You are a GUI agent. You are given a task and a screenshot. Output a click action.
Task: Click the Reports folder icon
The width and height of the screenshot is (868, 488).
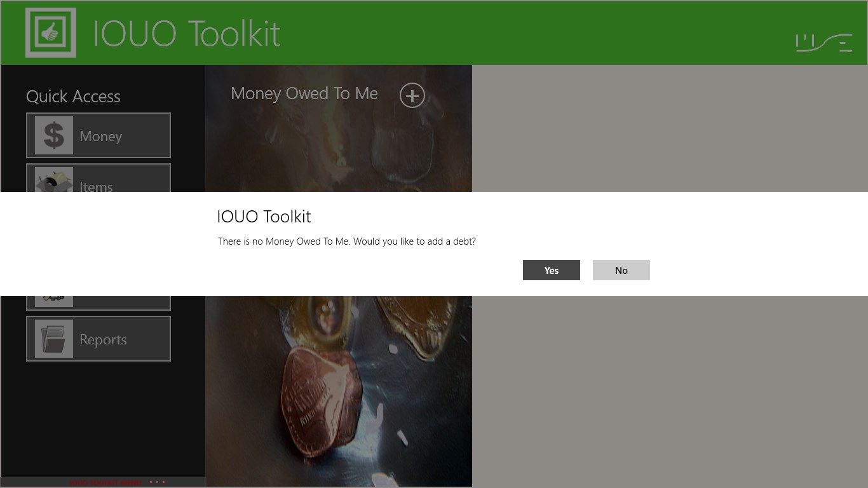(54, 339)
